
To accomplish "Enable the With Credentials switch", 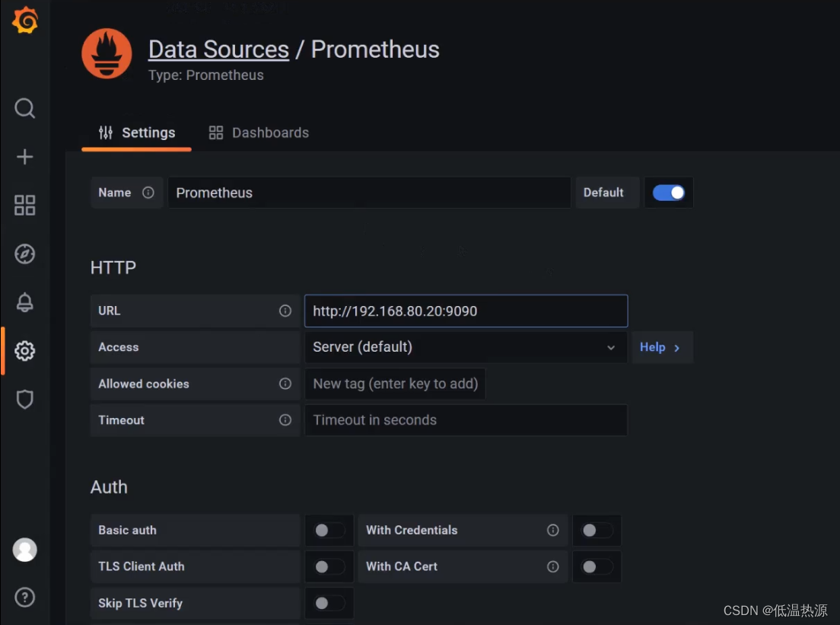I will point(597,531).
